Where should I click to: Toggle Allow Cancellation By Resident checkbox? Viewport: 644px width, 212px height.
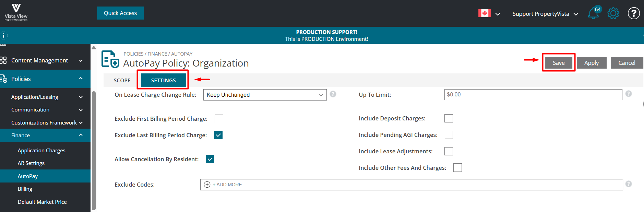210,159
